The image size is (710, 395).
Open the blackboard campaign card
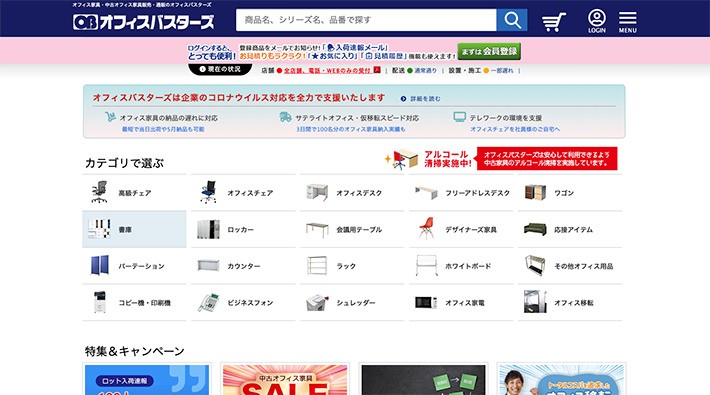click(423, 379)
